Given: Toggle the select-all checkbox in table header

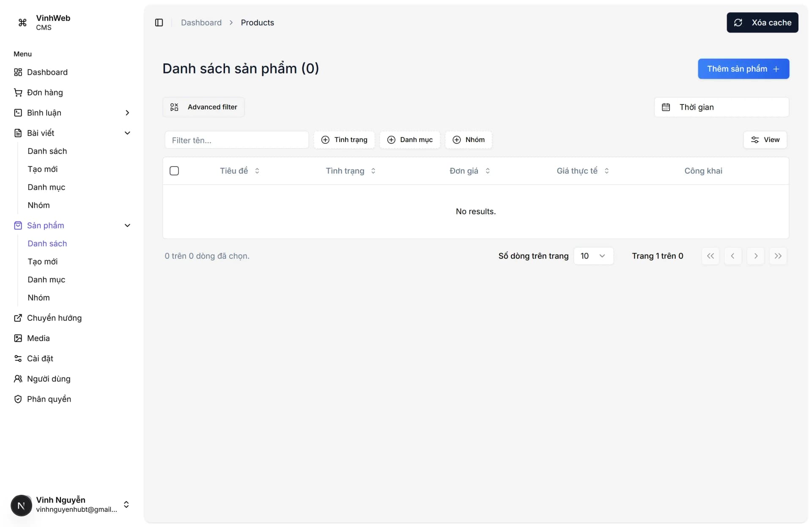Looking at the screenshot, I should [174, 171].
